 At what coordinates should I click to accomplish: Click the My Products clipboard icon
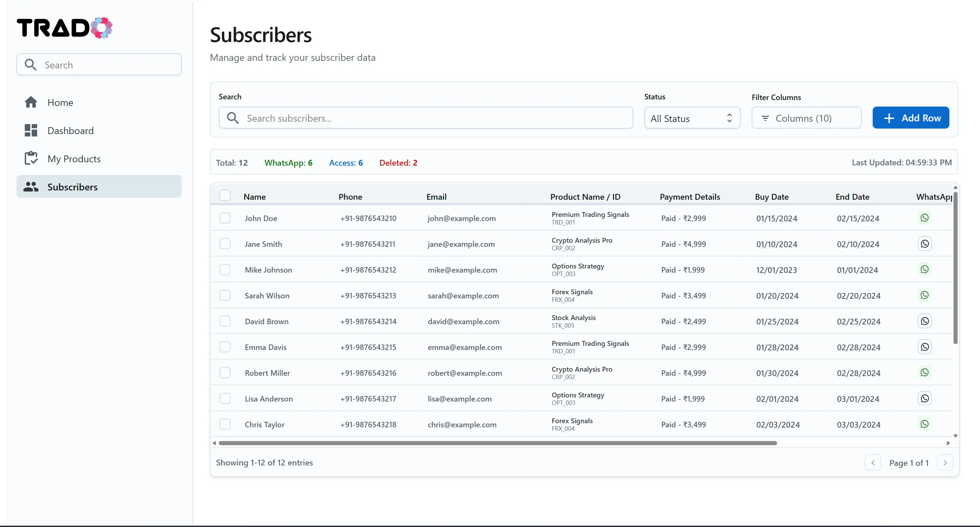(31, 158)
